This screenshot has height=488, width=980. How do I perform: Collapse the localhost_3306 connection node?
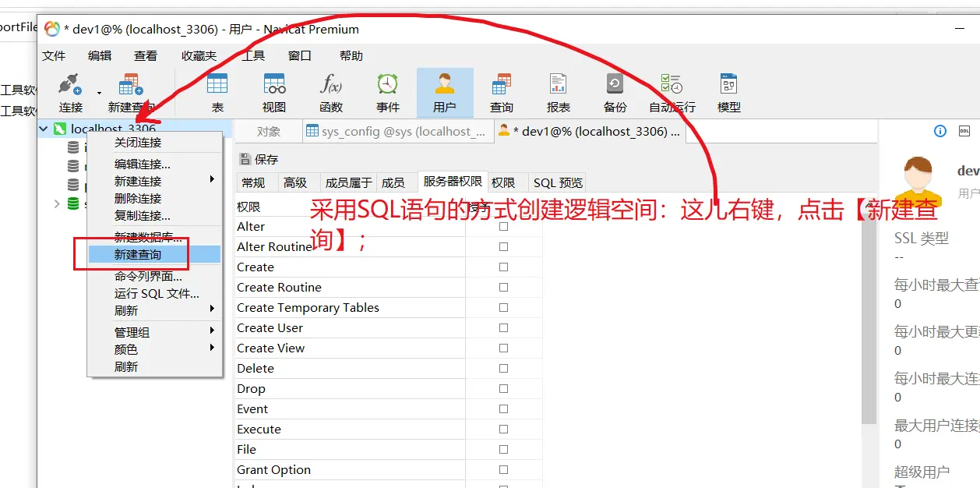44,129
